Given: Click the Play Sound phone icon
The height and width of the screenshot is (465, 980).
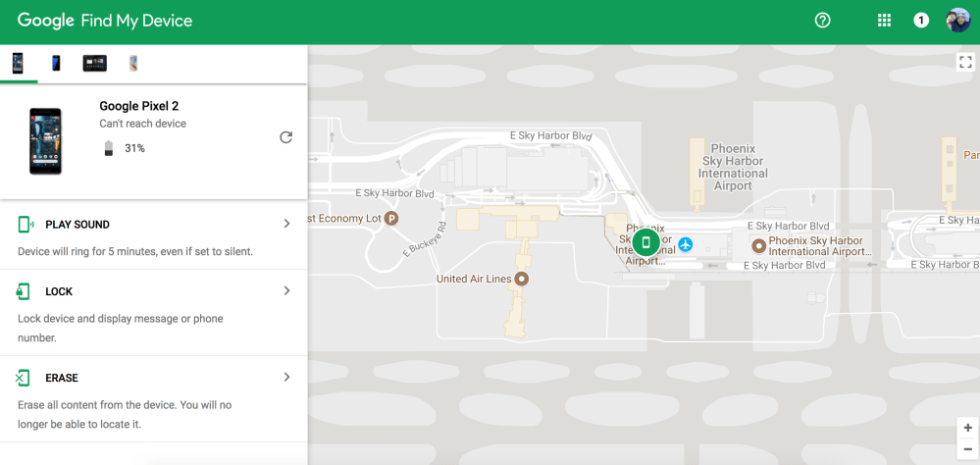Looking at the screenshot, I should point(25,225).
